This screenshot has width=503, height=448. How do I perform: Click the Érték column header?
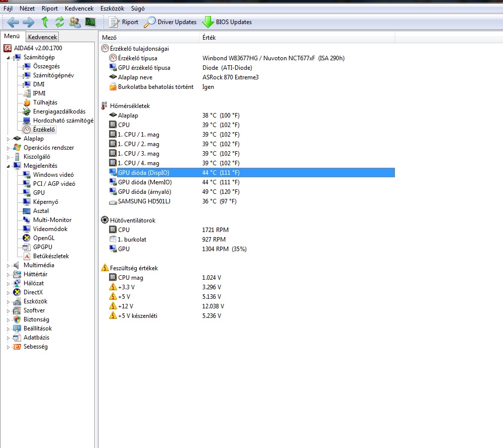(x=297, y=38)
